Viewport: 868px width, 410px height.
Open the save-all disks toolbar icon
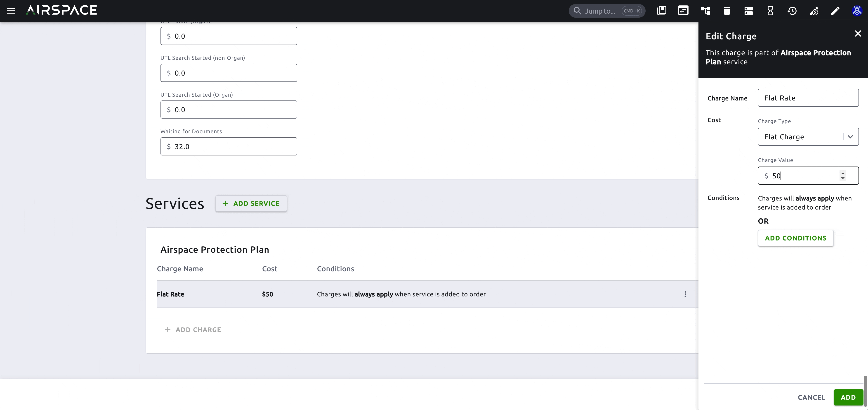tap(662, 11)
